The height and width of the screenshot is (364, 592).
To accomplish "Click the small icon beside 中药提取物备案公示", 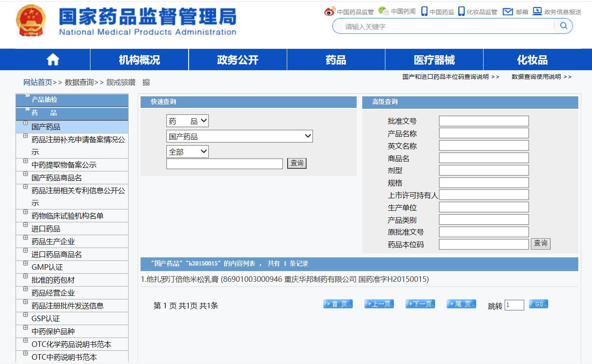I will click(x=25, y=161).
